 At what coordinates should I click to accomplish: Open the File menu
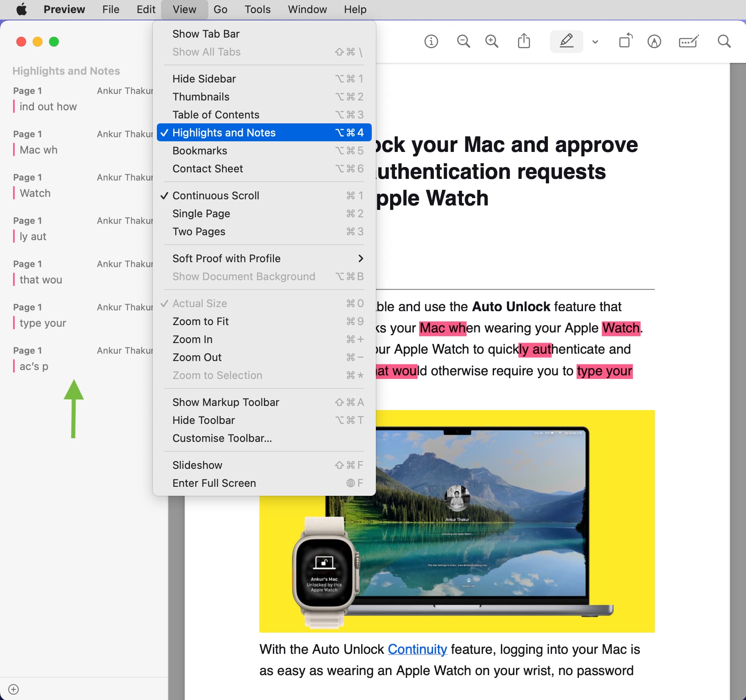coord(111,9)
